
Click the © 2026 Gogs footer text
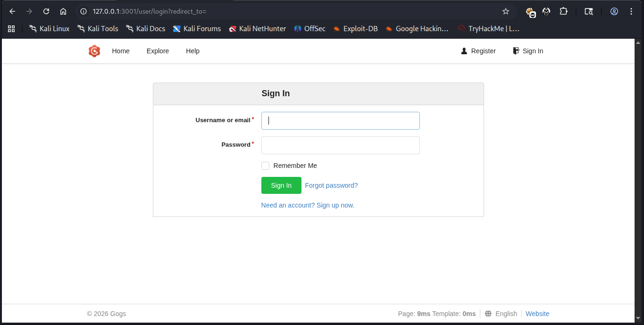click(107, 314)
